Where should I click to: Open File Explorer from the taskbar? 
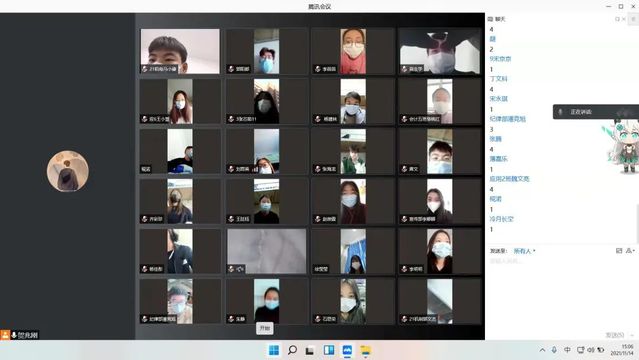coord(366,350)
